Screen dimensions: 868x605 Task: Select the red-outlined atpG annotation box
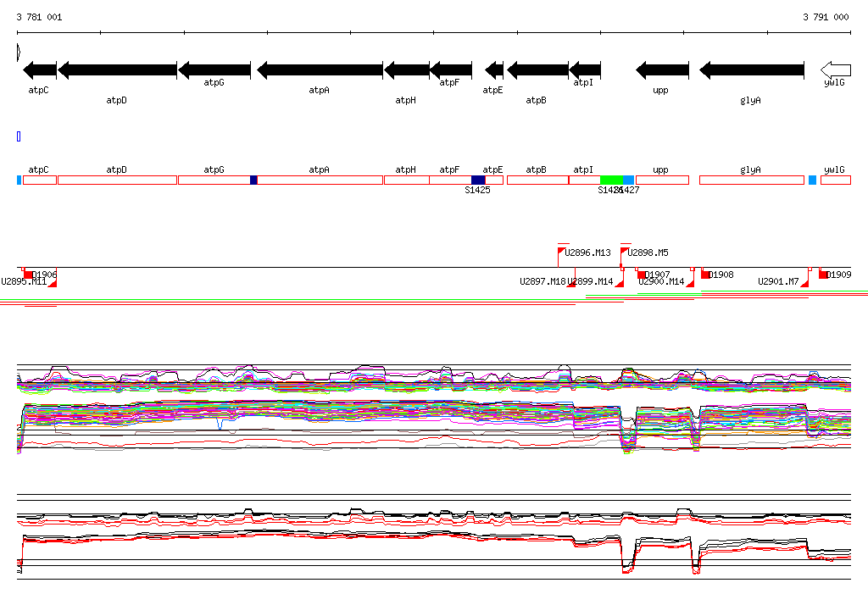coord(214,180)
